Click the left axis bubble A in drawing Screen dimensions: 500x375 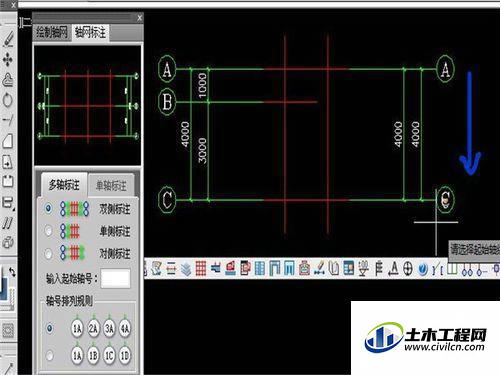(x=167, y=69)
